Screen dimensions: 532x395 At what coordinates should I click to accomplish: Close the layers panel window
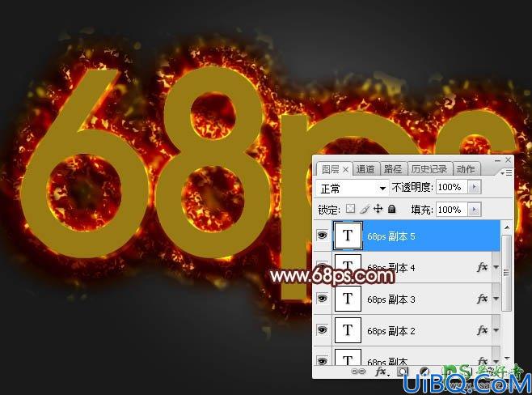(x=508, y=159)
